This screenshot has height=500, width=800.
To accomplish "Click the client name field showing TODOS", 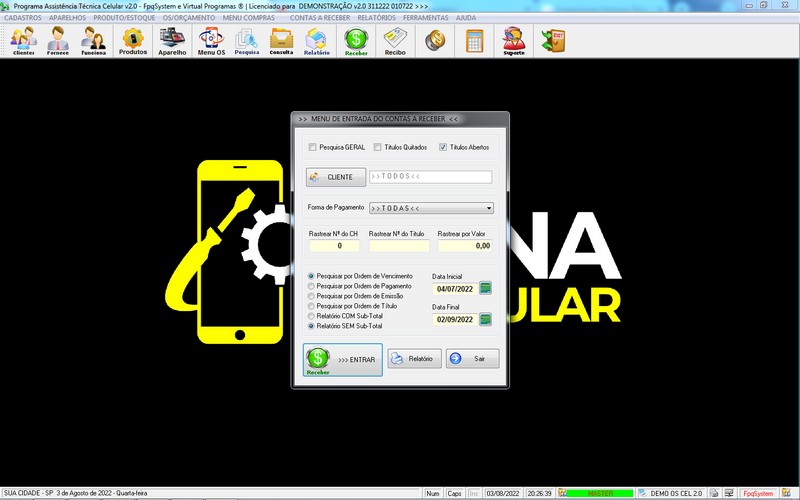I will tap(431, 177).
